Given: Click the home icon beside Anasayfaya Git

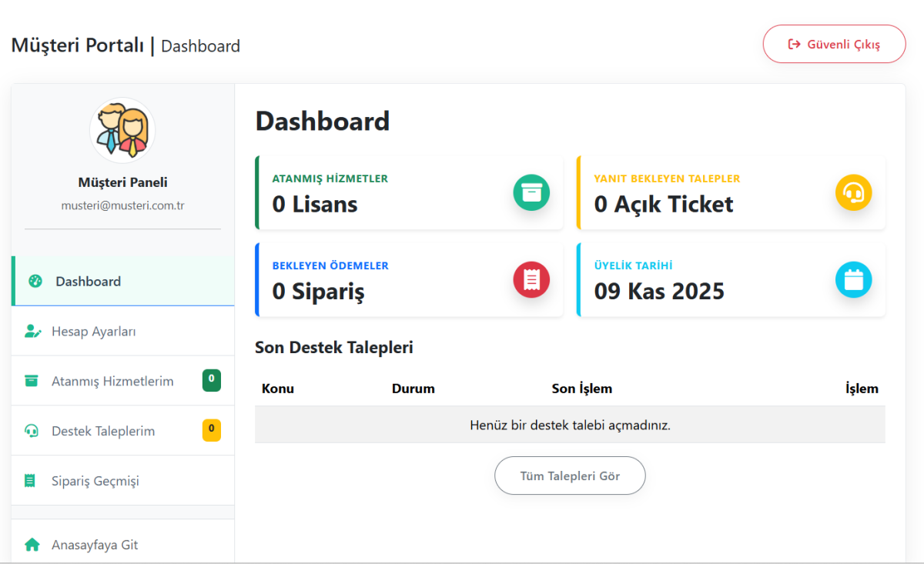Looking at the screenshot, I should pyautogui.click(x=32, y=545).
